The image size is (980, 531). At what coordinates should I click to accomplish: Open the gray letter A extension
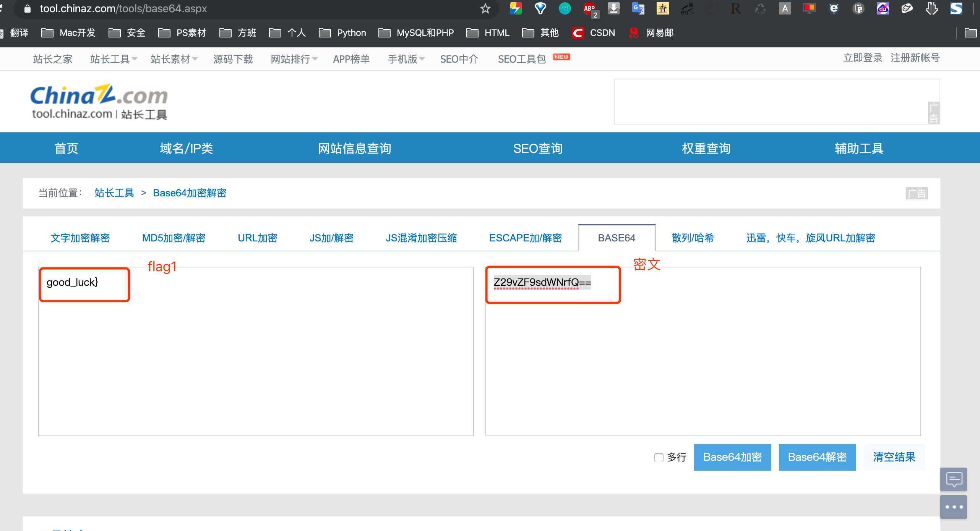(x=785, y=8)
